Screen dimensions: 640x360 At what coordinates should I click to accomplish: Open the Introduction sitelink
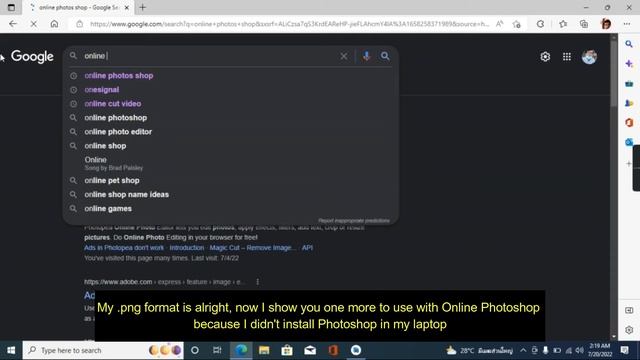187,248
